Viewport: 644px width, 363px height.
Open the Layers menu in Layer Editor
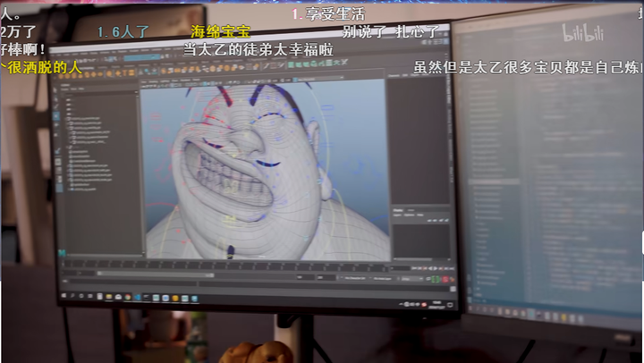pyautogui.click(x=398, y=215)
